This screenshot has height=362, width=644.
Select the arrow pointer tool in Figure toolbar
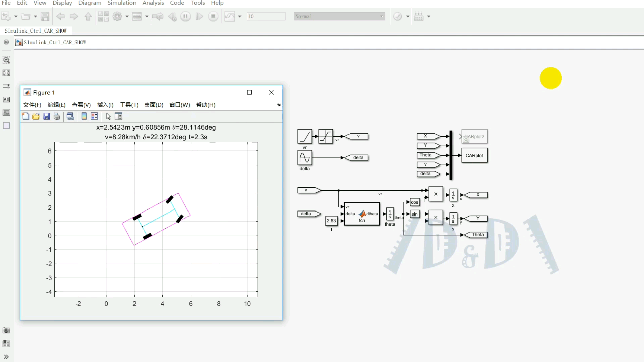click(x=108, y=116)
